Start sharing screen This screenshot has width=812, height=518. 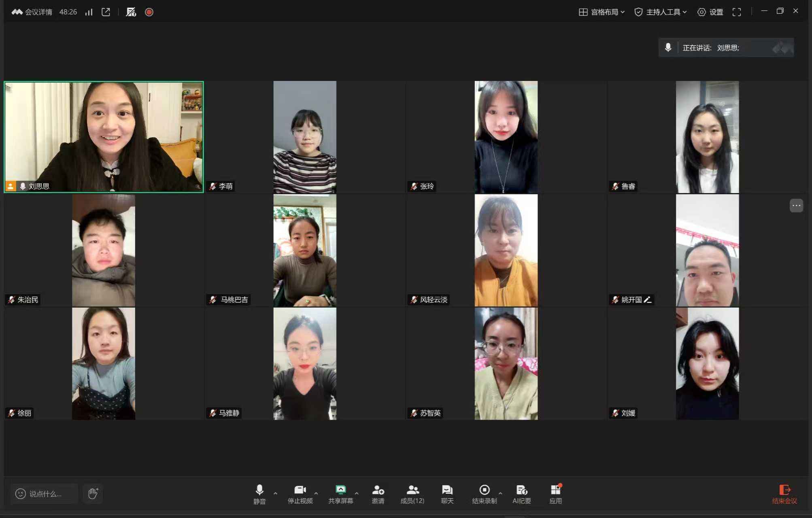tap(340, 494)
